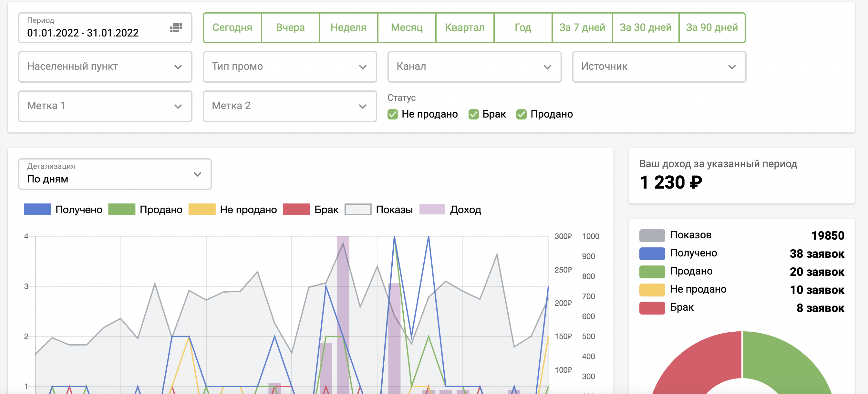The width and height of the screenshot is (868, 394).
Task: Toggle the Продано status checkbox
Action: 521,114
